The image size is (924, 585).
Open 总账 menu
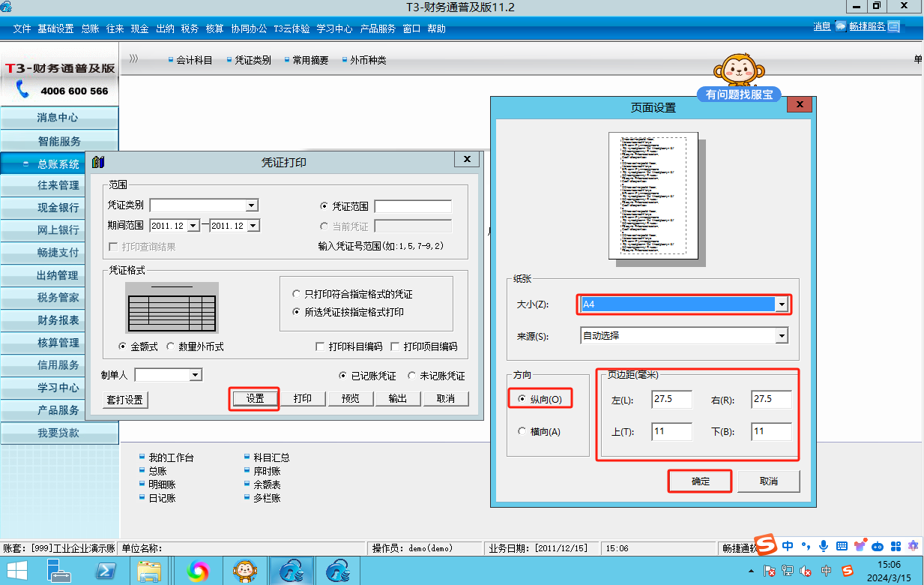pos(90,28)
